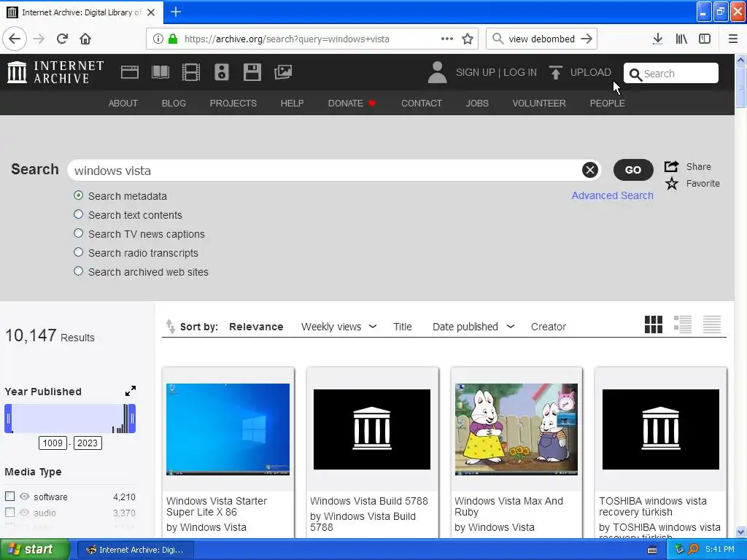The image size is (747, 560).
Task: Select Search text contents option
Action: pyautogui.click(x=79, y=214)
